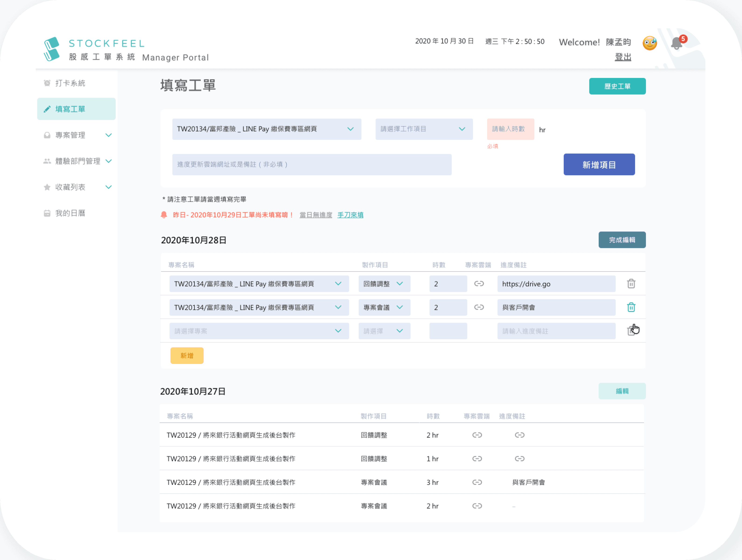This screenshot has width=742, height=560.
Task: Open cloud link icon in 專案會議 edit row
Action: click(479, 307)
